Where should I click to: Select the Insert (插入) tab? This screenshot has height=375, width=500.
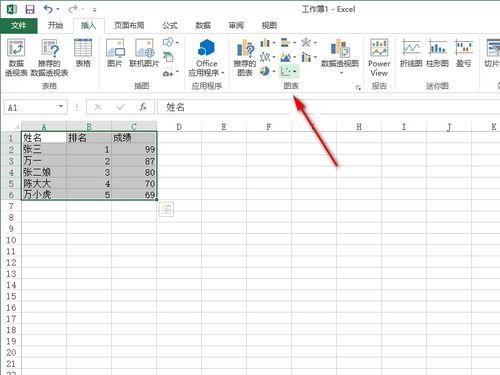click(89, 25)
